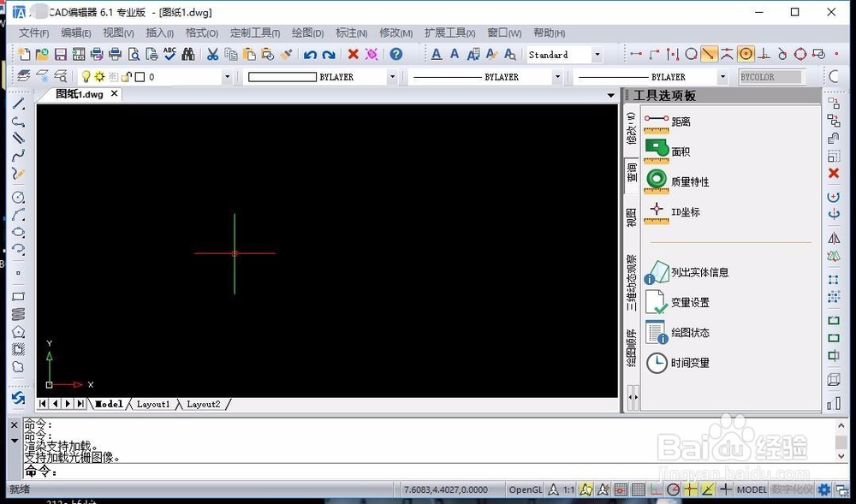Open help with the question mark icon

[396, 54]
